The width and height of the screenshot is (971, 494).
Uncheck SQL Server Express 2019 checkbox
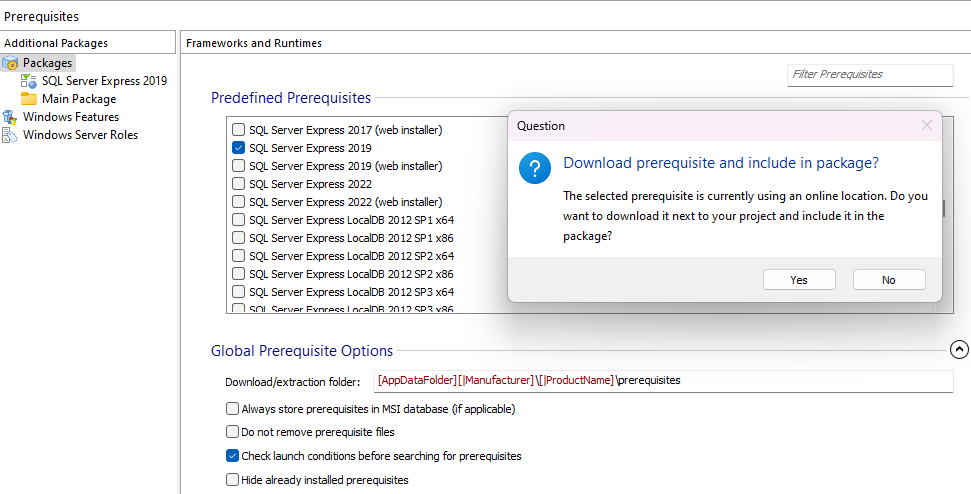(x=238, y=148)
